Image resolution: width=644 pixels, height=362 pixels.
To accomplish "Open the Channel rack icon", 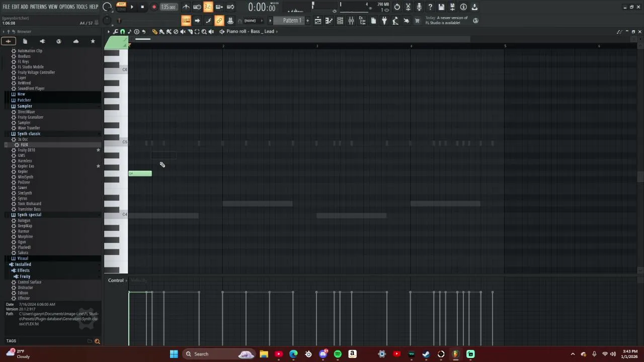I will click(340, 21).
